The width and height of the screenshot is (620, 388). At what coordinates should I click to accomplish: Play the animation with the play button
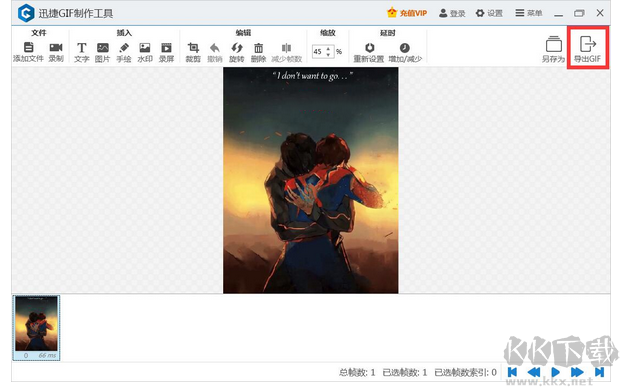(556, 372)
